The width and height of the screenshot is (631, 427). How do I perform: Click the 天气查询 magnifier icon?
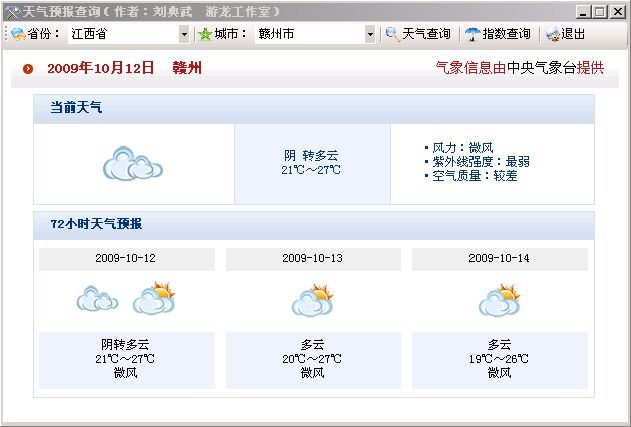pyautogui.click(x=392, y=34)
